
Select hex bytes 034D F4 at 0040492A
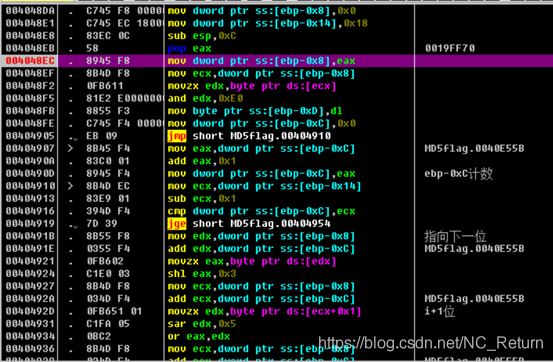[x=108, y=299]
